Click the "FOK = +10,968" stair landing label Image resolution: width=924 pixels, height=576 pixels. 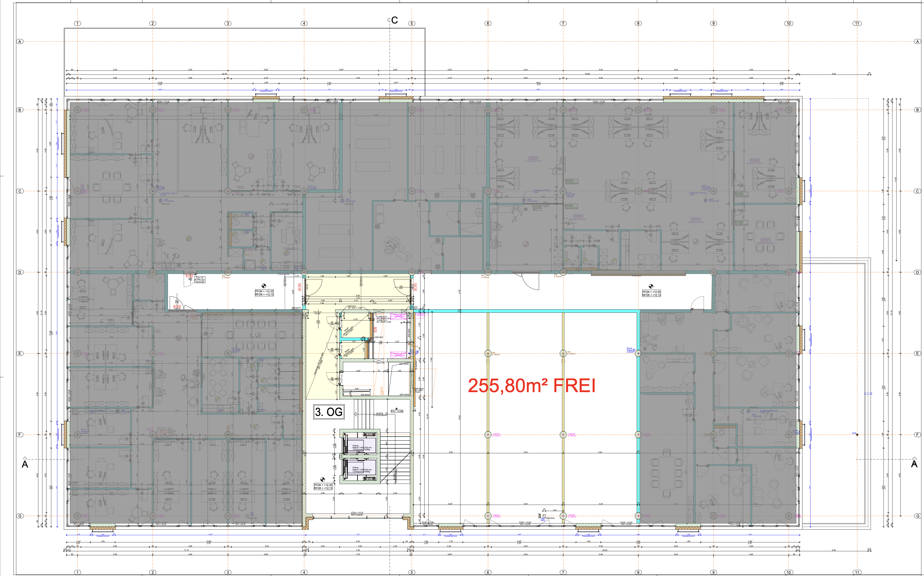(397, 411)
